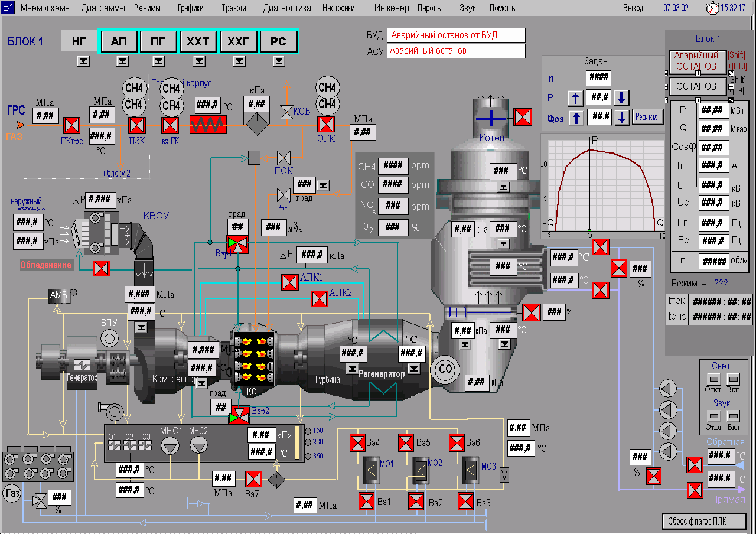Click the Вз7 valve icon
The height and width of the screenshot is (534, 756).
[x=254, y=478]
